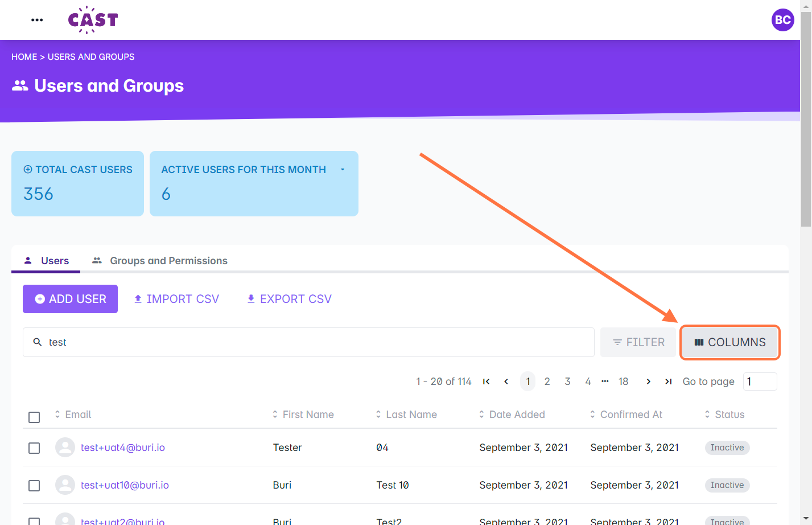Open the BC user avatar menu
This screenshot has height=525, width=812.
tap(782, 20)
